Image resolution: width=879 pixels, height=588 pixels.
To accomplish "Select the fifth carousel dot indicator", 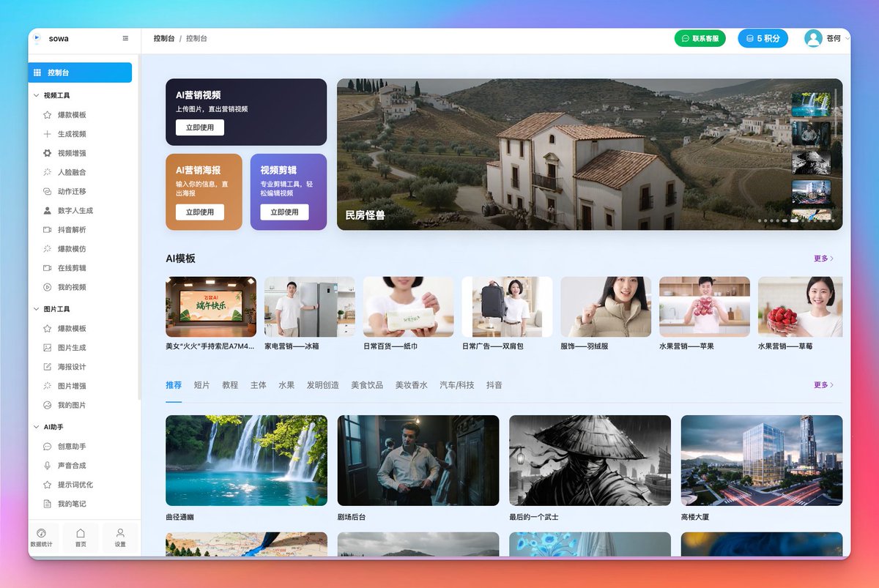I will (x=784, y=220).
